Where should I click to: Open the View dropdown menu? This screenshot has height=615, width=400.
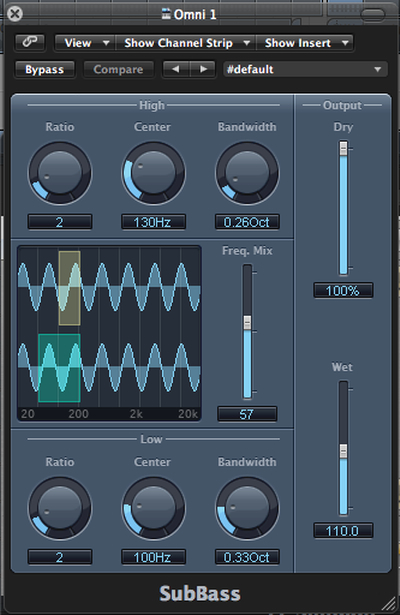85,43
